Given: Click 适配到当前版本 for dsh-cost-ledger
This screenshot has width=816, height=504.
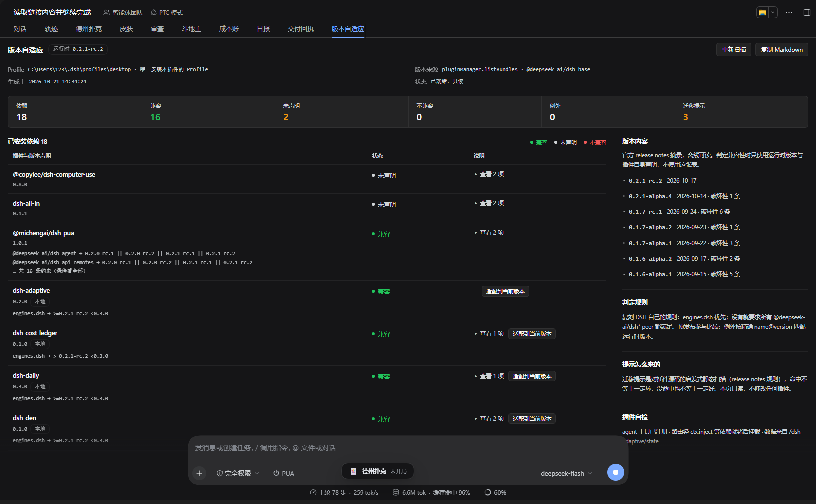Looking at the screenshot, I should click(532, 334).
